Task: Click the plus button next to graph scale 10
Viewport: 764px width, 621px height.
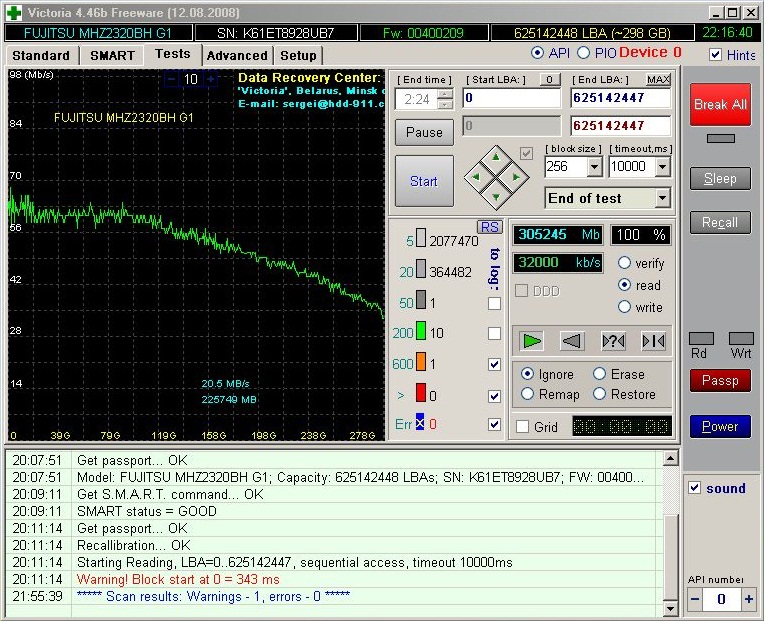Action: [x=210, y=79]
